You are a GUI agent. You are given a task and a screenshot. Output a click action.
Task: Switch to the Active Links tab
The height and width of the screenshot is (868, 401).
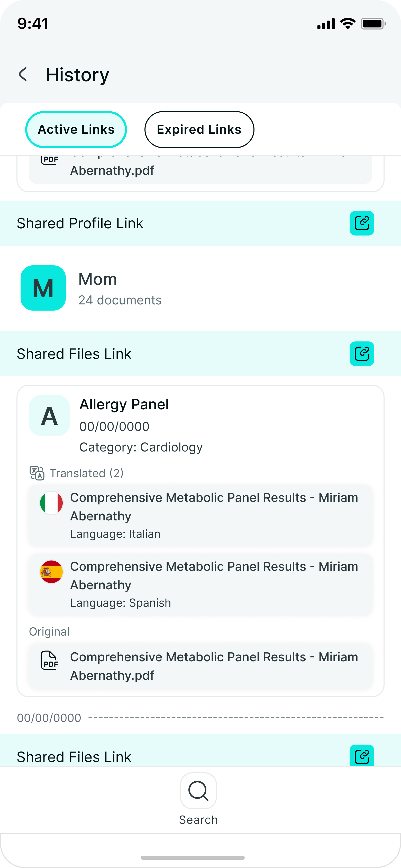(x=76, y=130)
